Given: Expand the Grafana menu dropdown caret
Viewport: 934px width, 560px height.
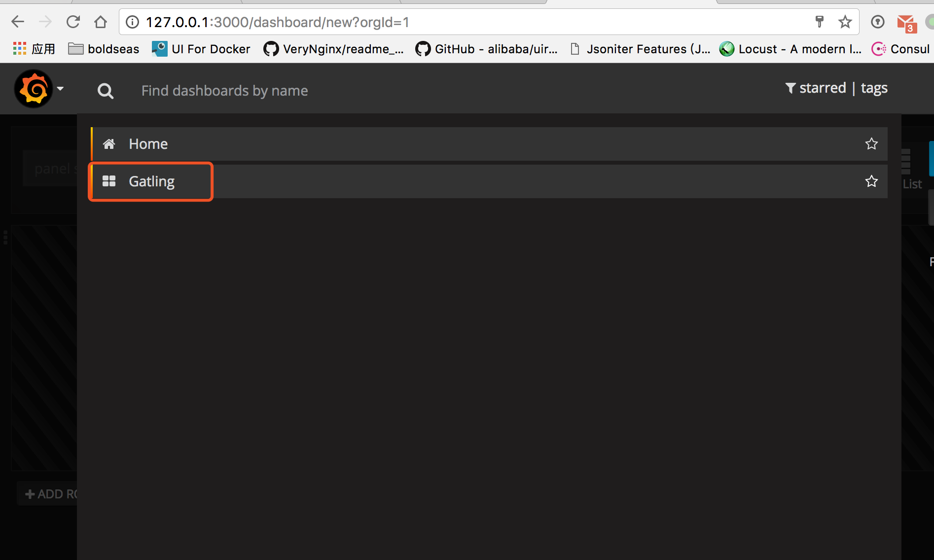Looking at the screenshot, I should 60,89.
